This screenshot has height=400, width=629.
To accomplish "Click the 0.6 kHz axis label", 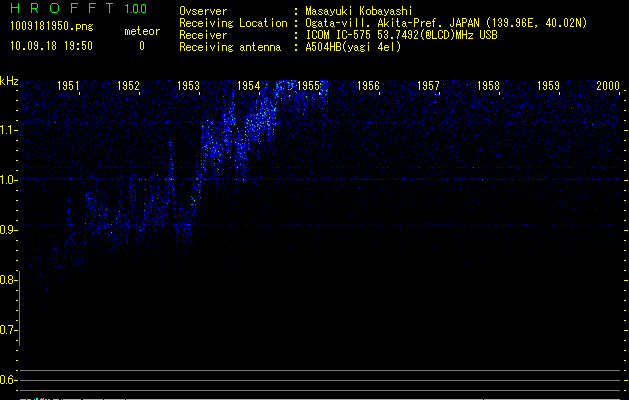I will click(8, 380).
